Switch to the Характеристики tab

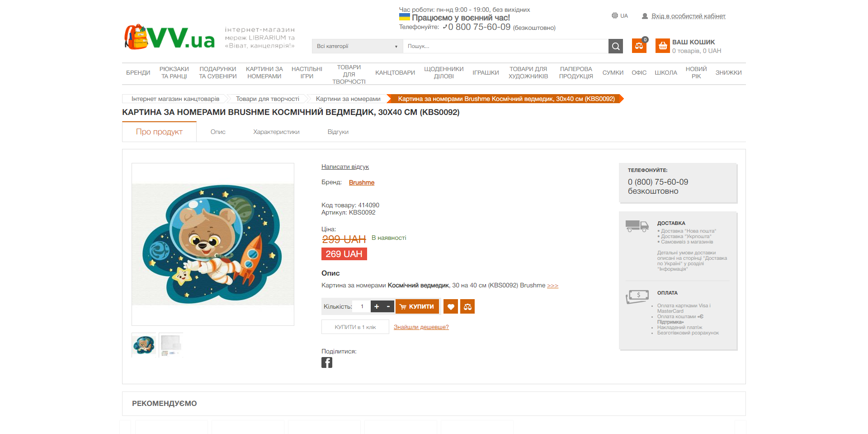pos(276,132)
